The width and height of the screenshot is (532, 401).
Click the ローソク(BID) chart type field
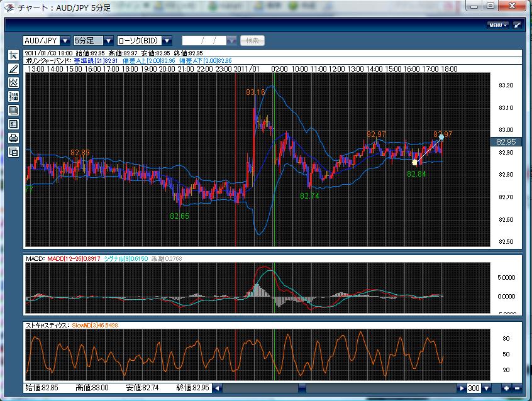[x=140, y=41]
